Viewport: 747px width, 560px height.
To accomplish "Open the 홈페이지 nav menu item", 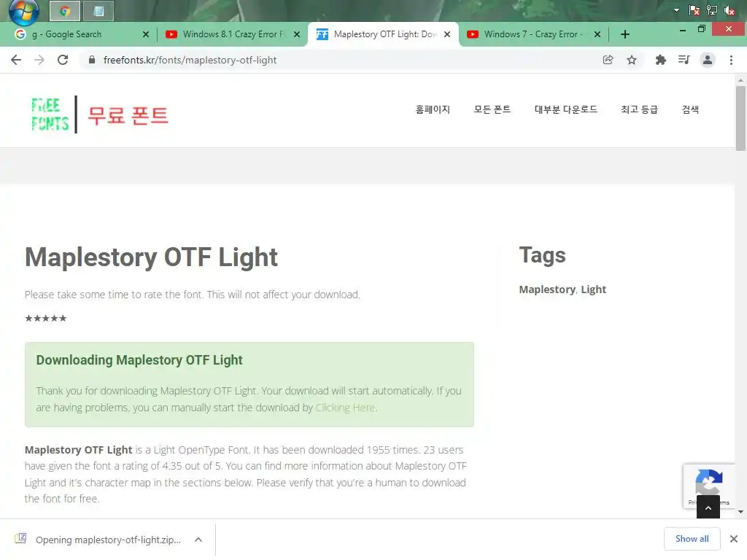I will 433,109.
